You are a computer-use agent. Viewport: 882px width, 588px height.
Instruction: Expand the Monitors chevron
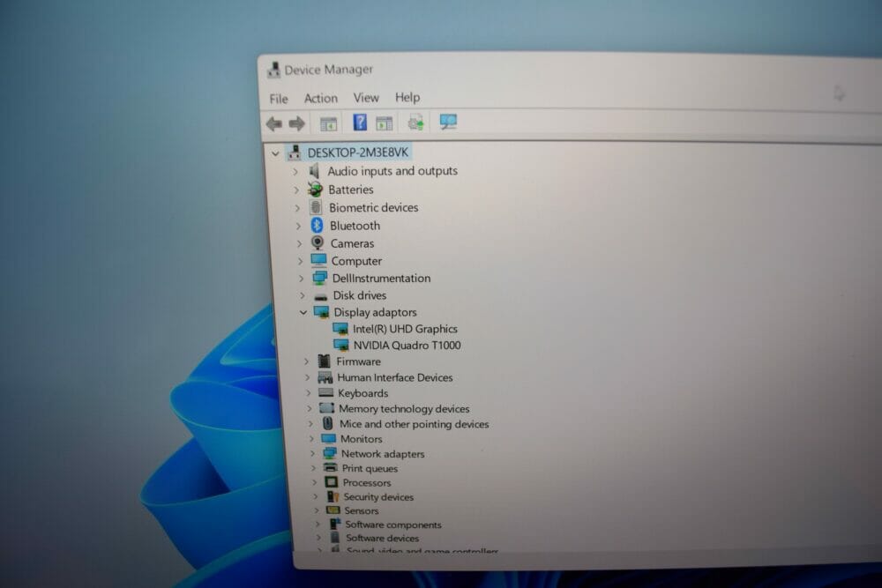pyautogui.click(x=311, y=438)
